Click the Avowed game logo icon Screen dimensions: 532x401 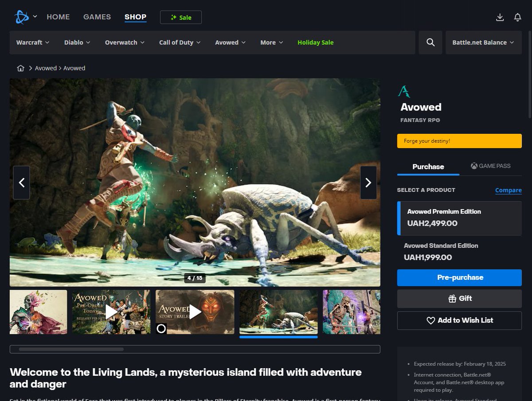pos(404,91)
